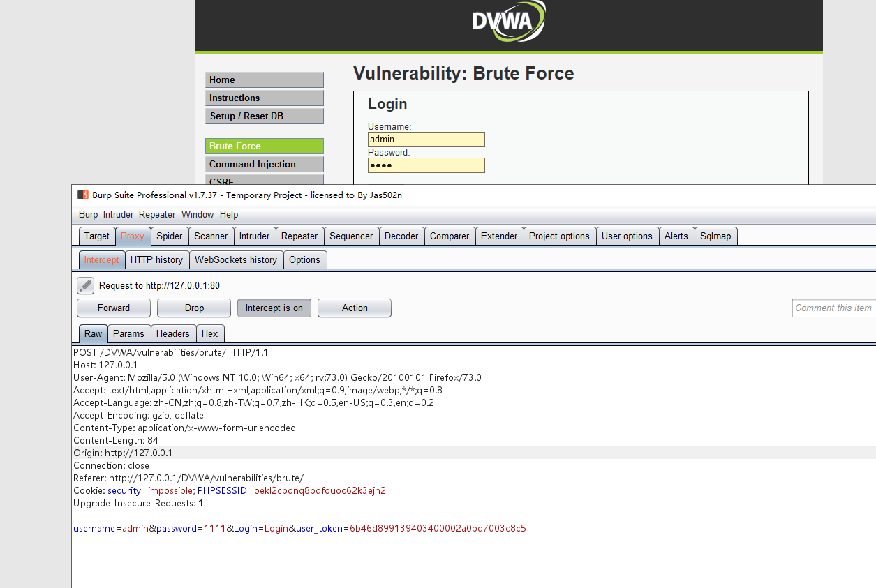
Task: Toggle the Intercept is on button
Action: 274,308
